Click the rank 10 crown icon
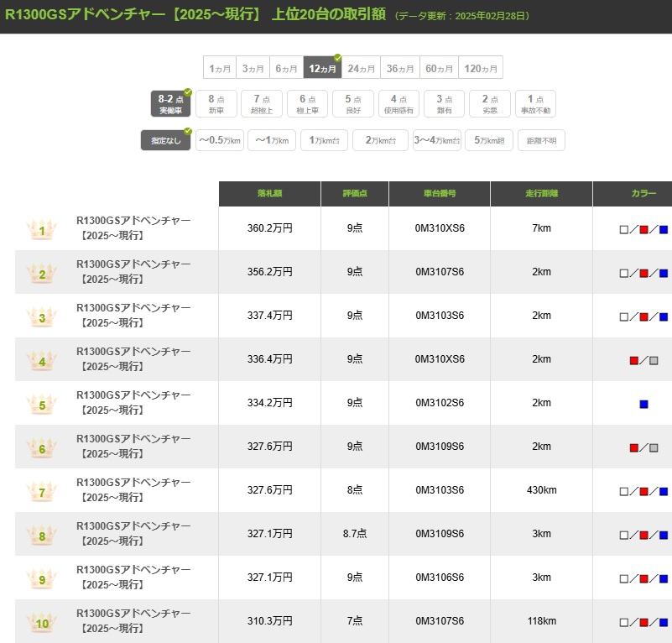 (x=42, y=623)
